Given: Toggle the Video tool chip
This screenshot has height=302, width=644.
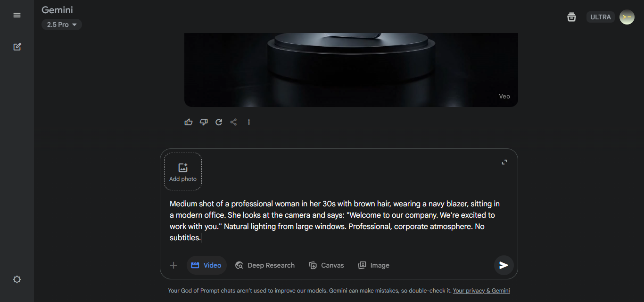Looking at the screenshot, I should click(206, 265).
